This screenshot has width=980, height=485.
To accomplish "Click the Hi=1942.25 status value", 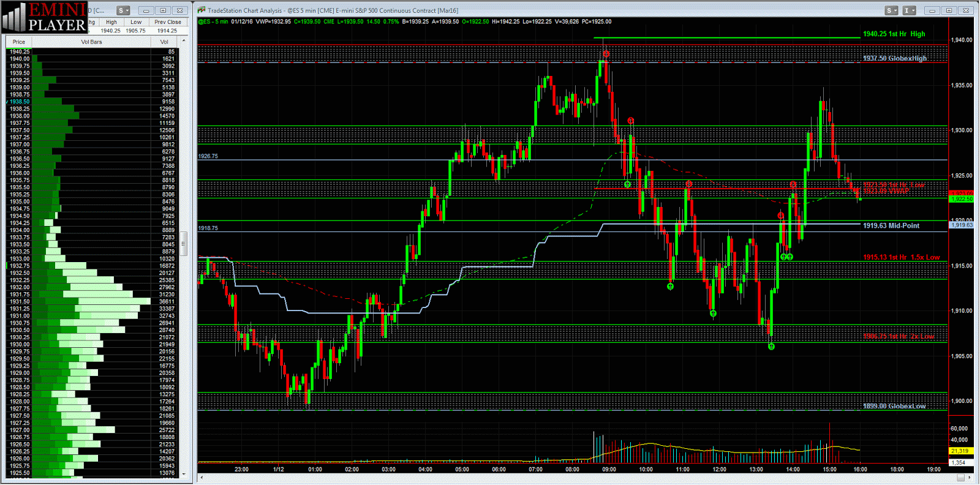I will pyautogui.click(x=505, y=21).
